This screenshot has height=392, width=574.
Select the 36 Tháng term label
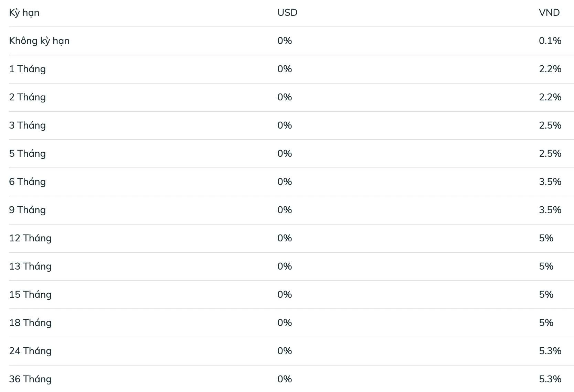(x=30, y=379)
